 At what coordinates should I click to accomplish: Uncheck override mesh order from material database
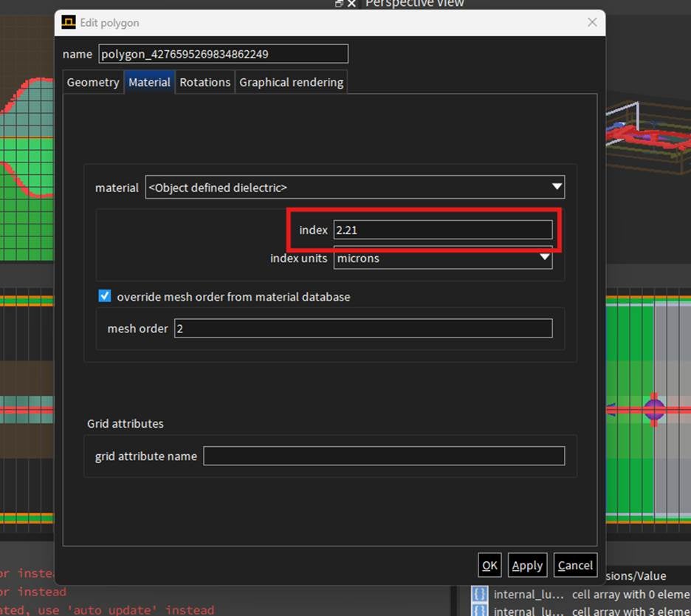click(105, 296)
